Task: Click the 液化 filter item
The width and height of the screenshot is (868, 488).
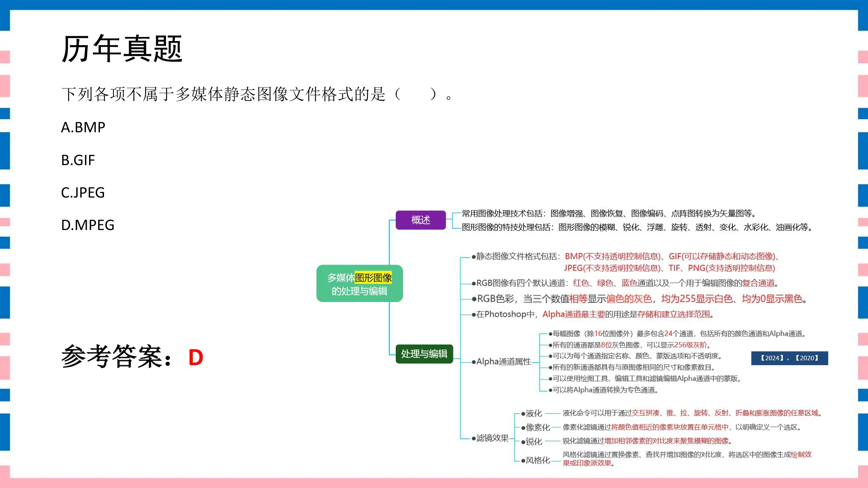Action: tap(532, 413)
